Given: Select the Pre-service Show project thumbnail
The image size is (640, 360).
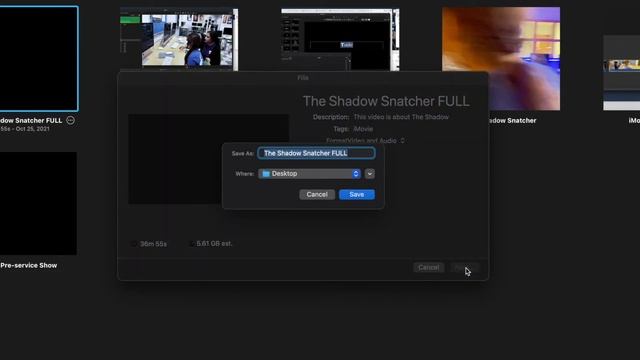Looking at the screenshot, I should tap(38, 203).
